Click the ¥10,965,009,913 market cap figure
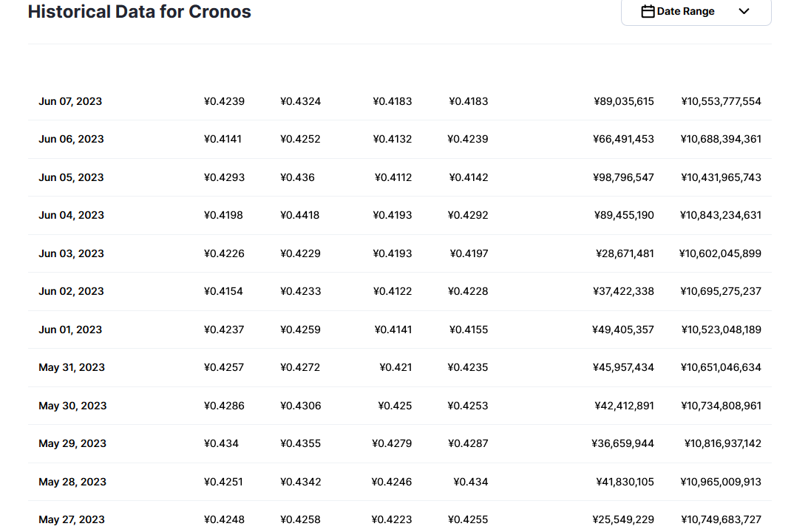 721,482
